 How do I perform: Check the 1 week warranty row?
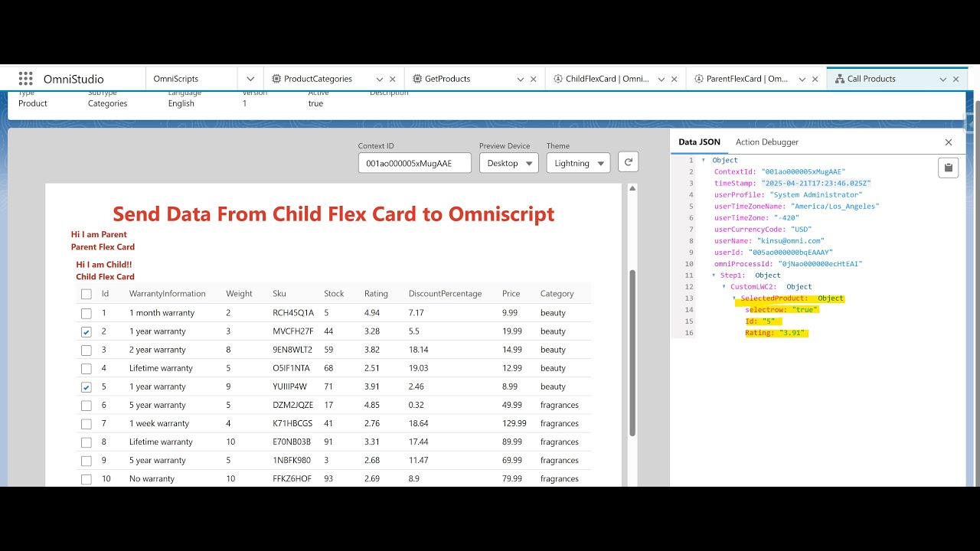coord(87,423)
